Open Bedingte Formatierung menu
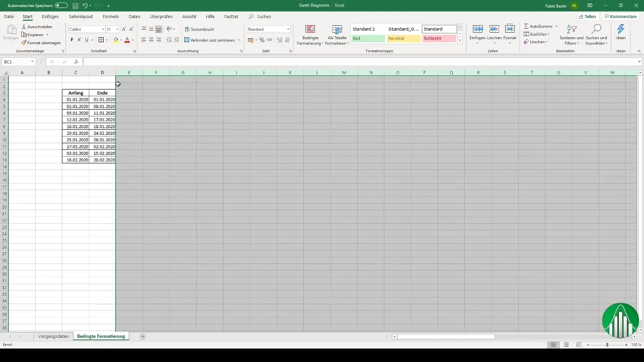The width and height of the screenshot is (644, 362). pyautogui.click(x=310, y=34)
